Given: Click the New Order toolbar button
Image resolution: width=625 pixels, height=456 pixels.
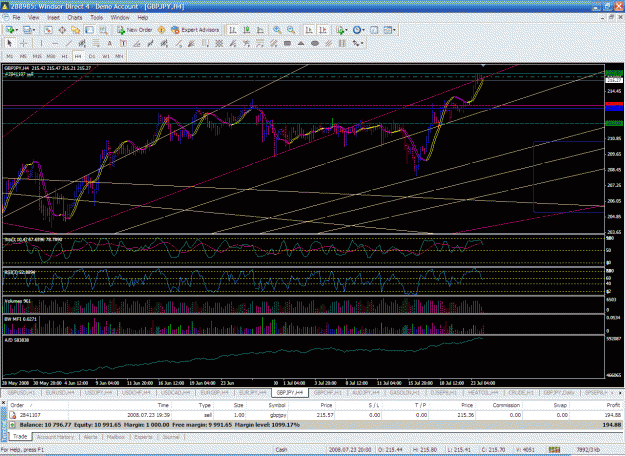Looking at the screenshot, I should pos(134,30).
